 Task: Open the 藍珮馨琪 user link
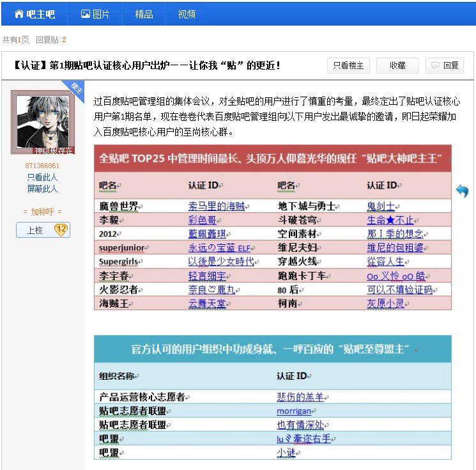point(207,233)
